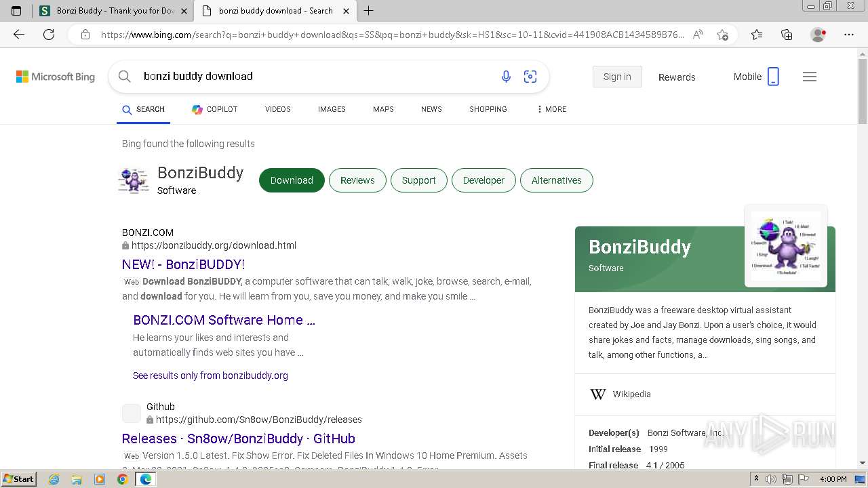Open File Explorer folder icon in the taskbar

77,479
